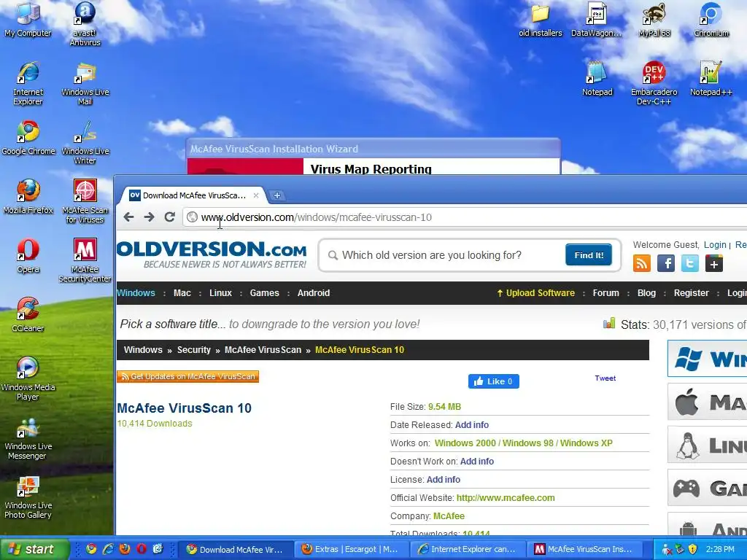The height and width of the screenshot is (560, 747).
Task: Open Windows Live Messenger shortcut
Action: 28,437
